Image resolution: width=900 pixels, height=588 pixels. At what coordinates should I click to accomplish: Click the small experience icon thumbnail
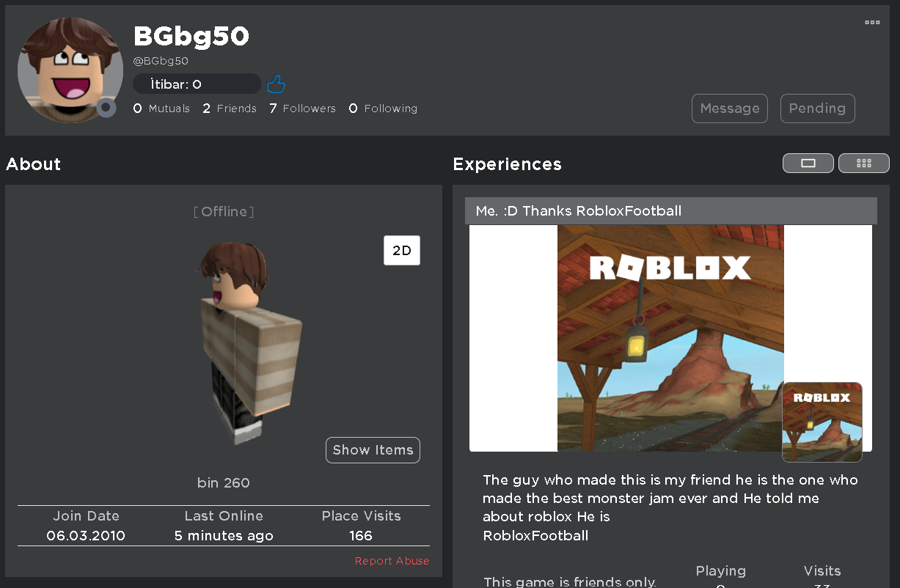point(822,422)
